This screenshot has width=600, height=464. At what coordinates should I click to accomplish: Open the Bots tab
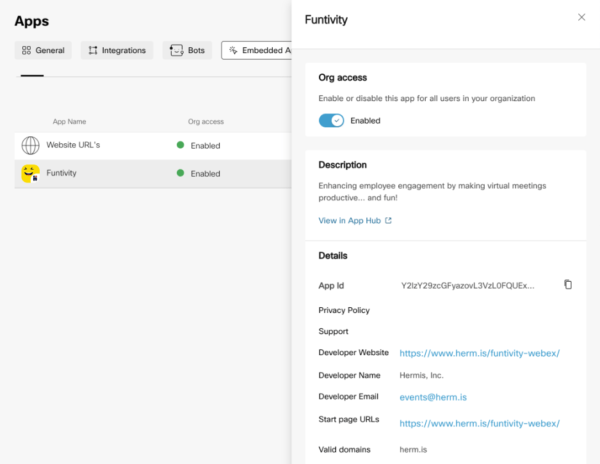click(187, 50)
